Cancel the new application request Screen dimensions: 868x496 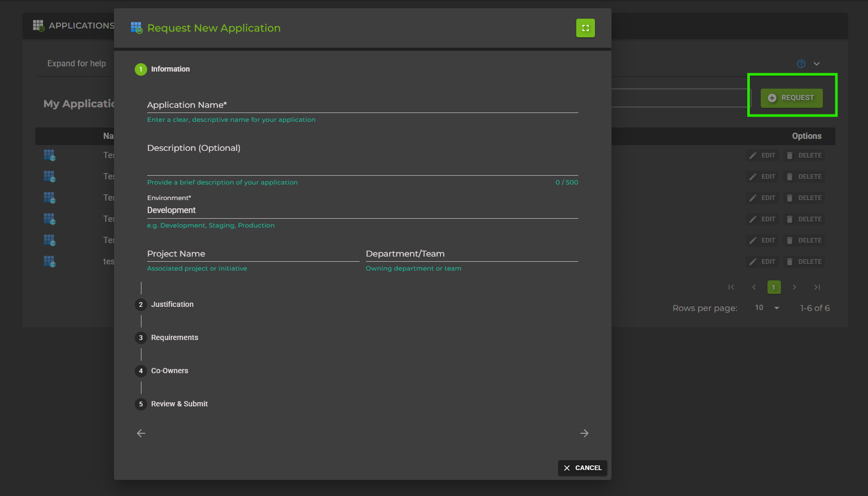click(x=582, y=467)
